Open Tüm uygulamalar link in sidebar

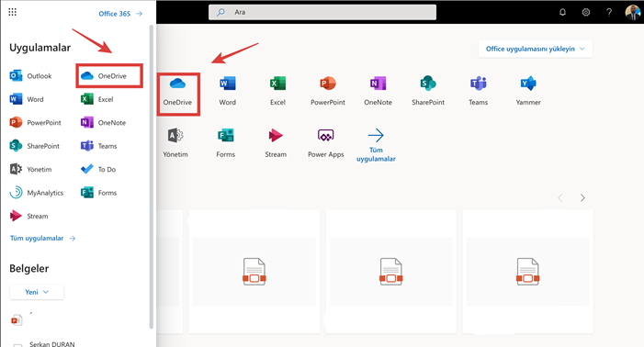[42, 239]
